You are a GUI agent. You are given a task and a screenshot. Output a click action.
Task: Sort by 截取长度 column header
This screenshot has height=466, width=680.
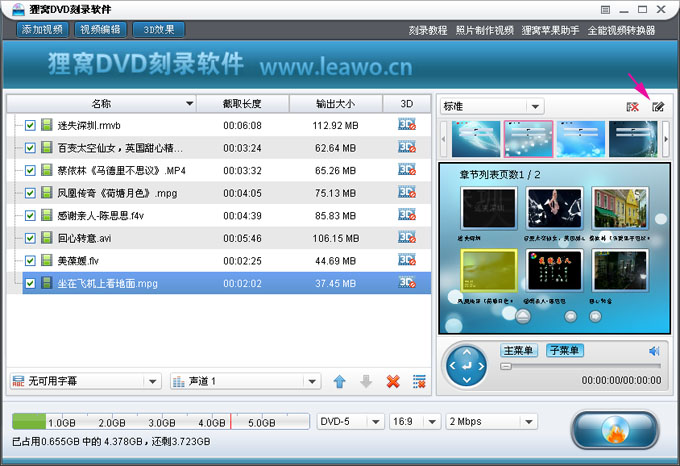point(242,104)
